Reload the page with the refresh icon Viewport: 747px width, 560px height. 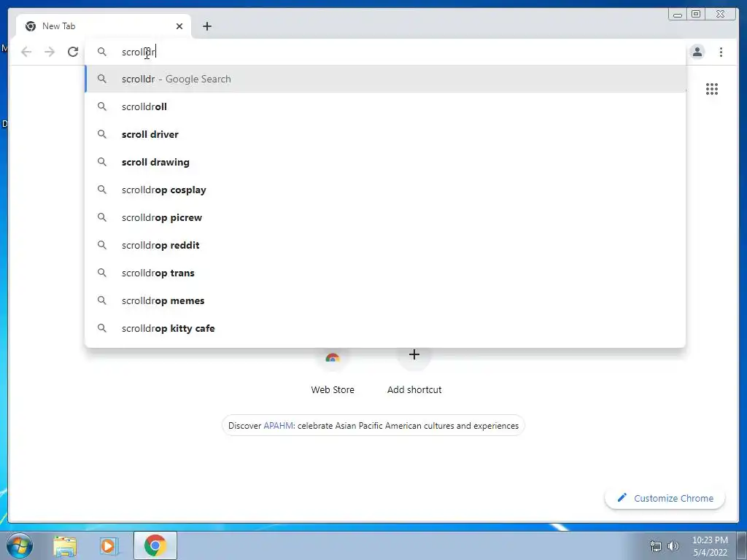pyautogui.click(x=73, y=52)
